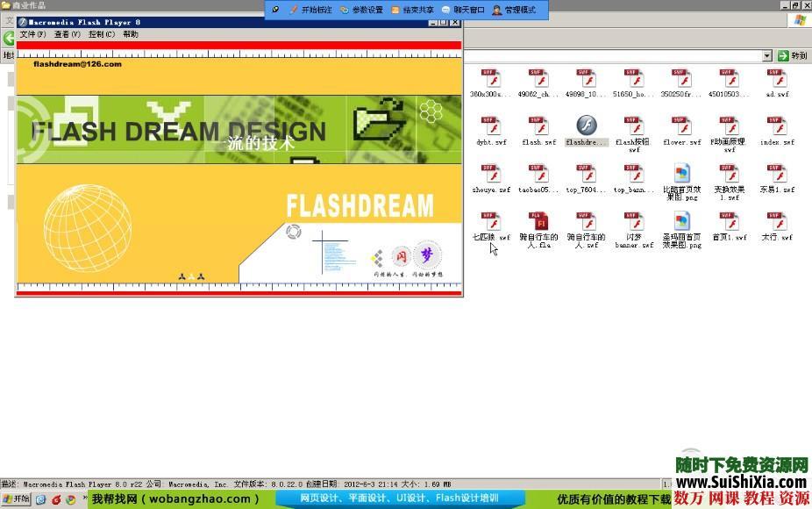
Task: Select the selected flashdream Flash Player icon
Action: [586, 126]
